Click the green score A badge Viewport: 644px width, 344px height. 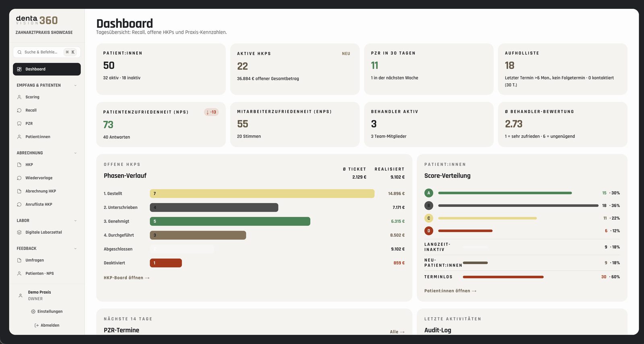[x=429, y=193]
